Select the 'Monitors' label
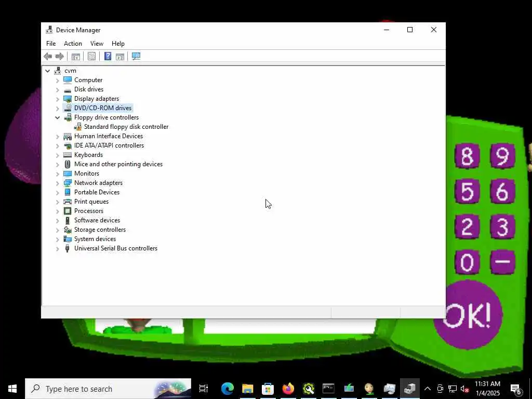This screenshot has height=399, width=532. [x=87, y=174]
